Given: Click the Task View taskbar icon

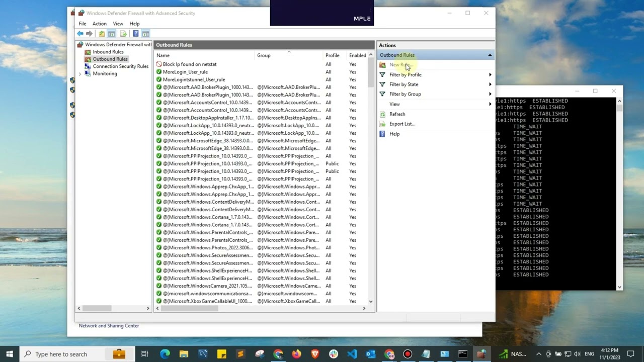Looking at the screenshot, I should [x=145, y=354].
